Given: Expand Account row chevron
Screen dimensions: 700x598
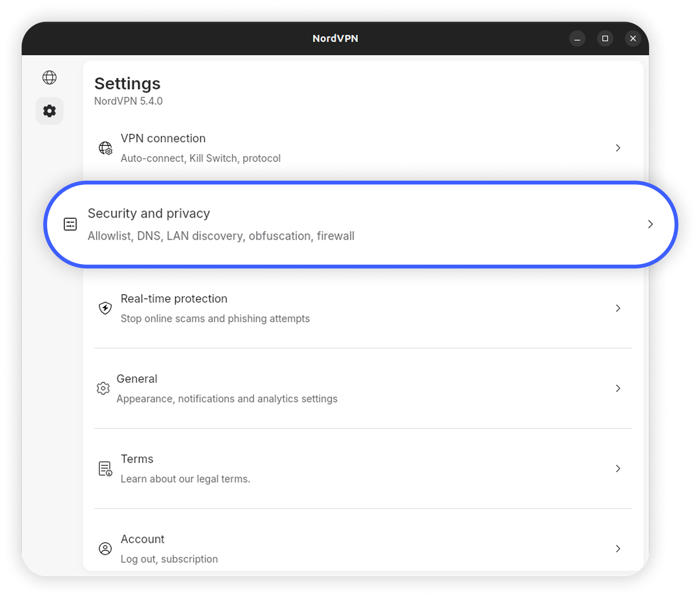Looking at the screenshot, I should tap(618, 548).
